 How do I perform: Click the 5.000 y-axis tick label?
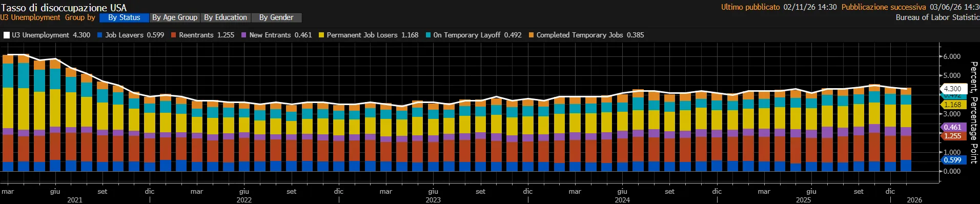coord(952,75)
